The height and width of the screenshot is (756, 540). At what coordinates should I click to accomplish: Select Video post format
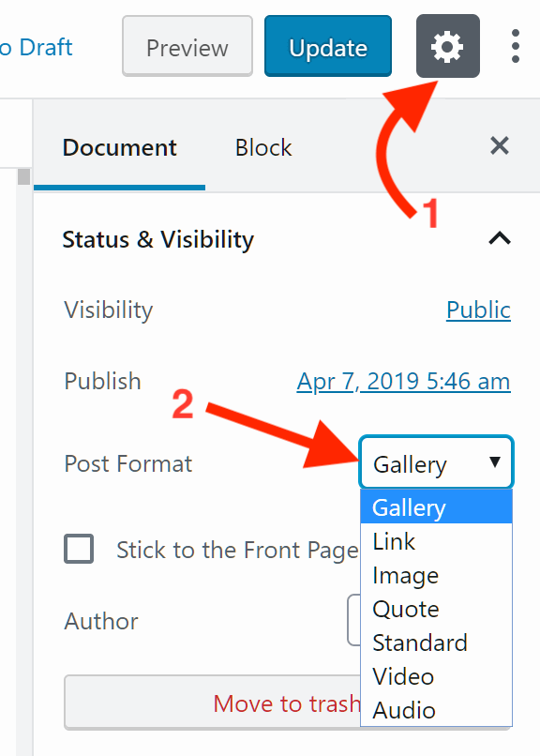point(402,676)
